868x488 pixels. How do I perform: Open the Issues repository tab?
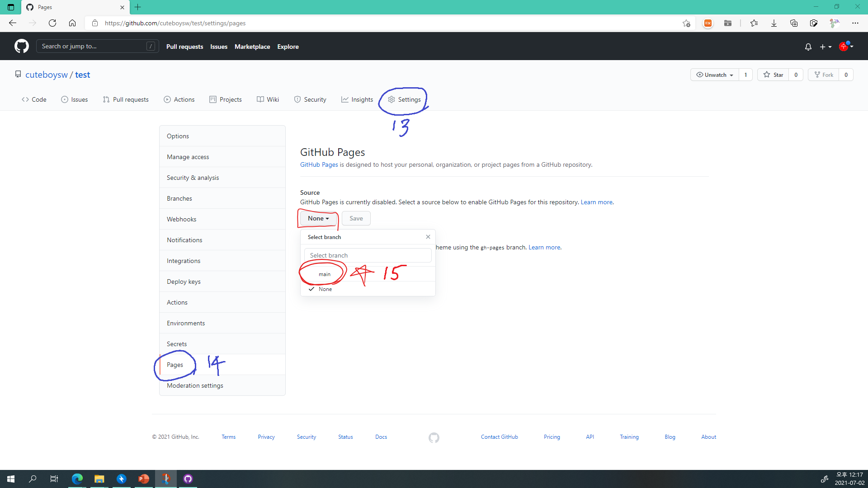[x=75, y=99]
